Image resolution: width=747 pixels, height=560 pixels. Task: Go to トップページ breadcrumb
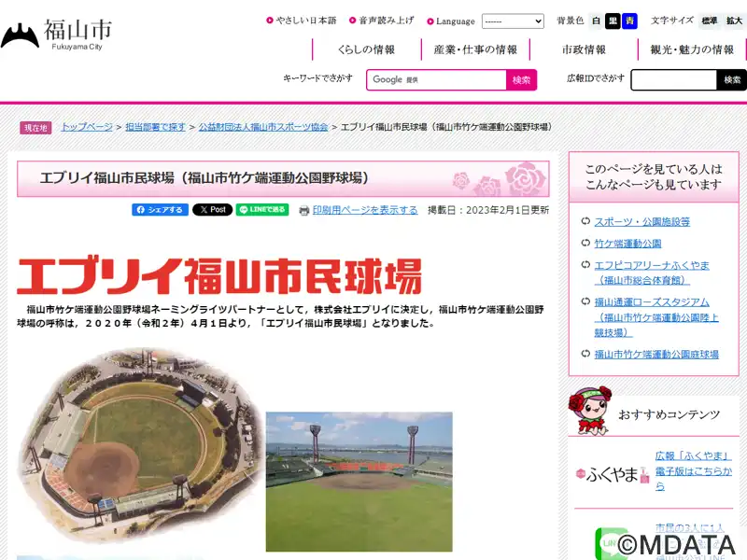click(x=87, y=127)
